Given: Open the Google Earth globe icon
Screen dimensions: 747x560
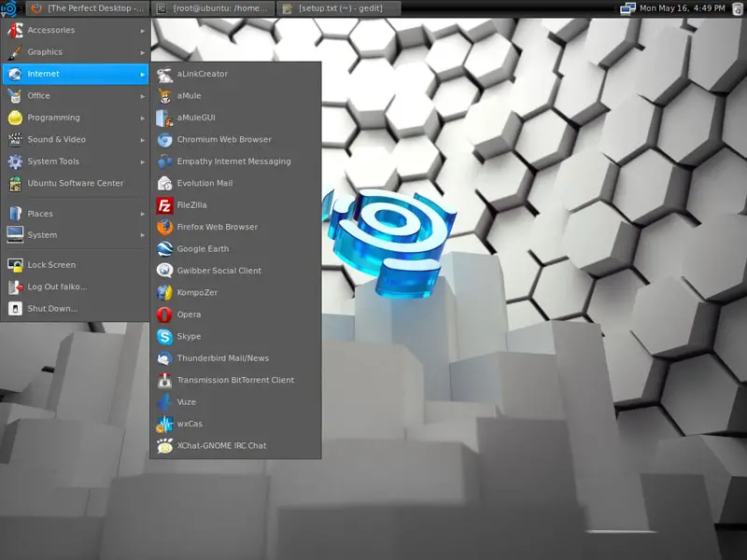Looking at the screenshot, I should click(165, 249).
